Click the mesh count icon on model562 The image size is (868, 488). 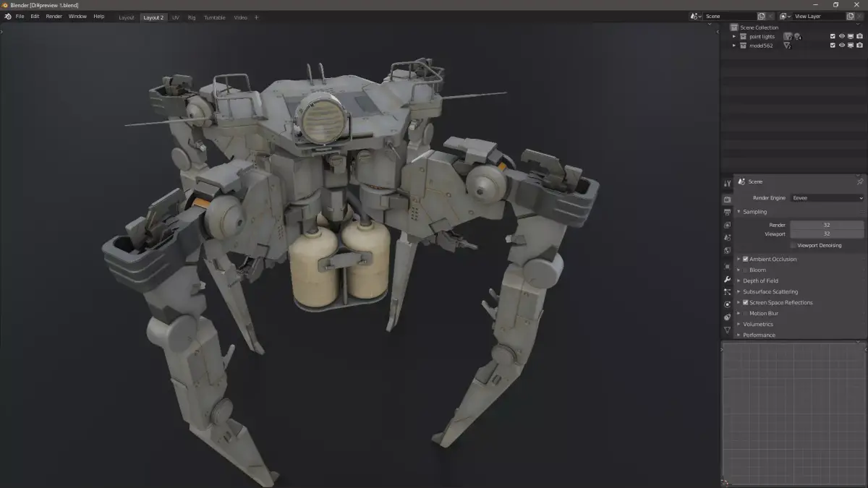tap(787, 46)
